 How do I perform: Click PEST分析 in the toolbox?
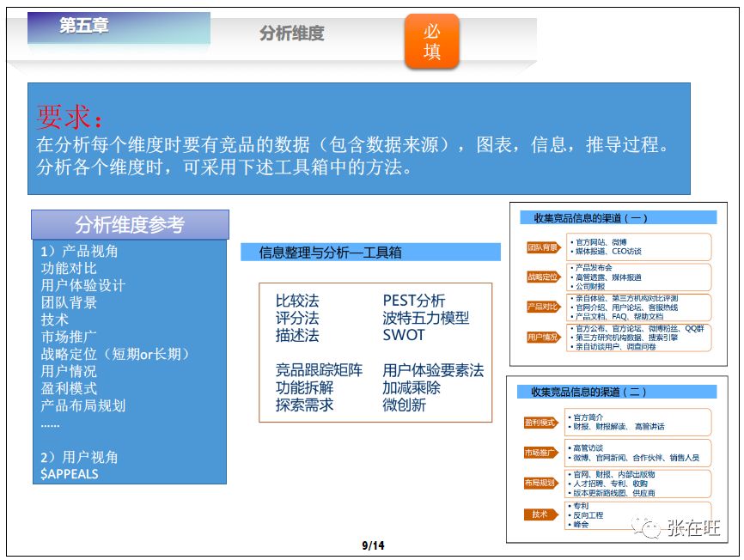point(414,301)
